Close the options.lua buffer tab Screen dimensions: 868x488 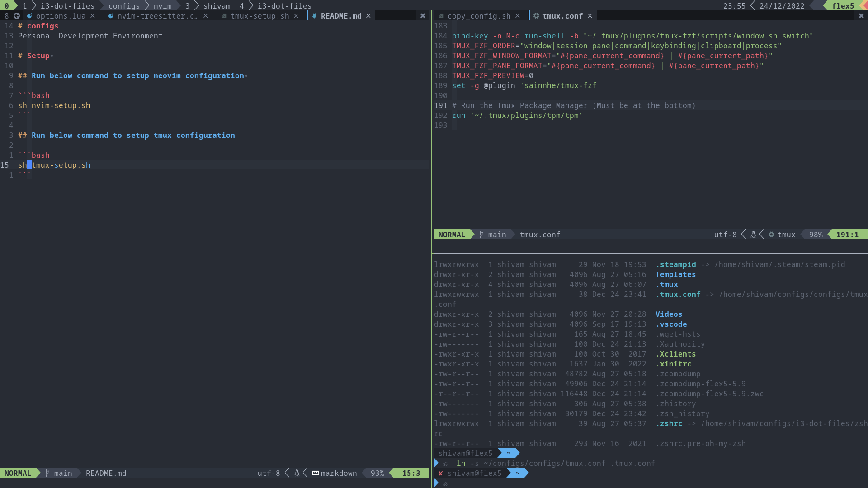tap(93, 16)
